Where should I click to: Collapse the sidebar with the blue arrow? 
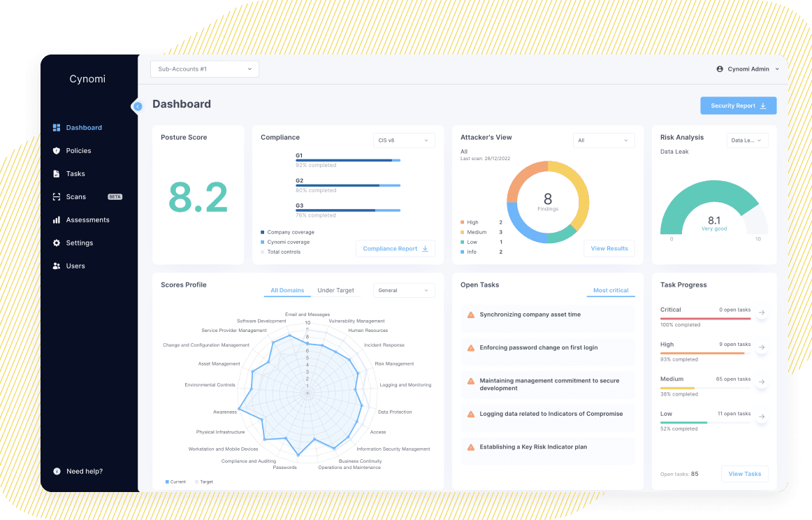pyautogui.click(x=138, y=106)
